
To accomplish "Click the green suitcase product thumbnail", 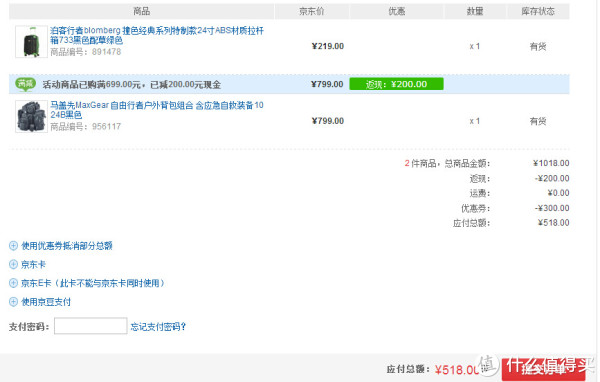I will point(31,41).
